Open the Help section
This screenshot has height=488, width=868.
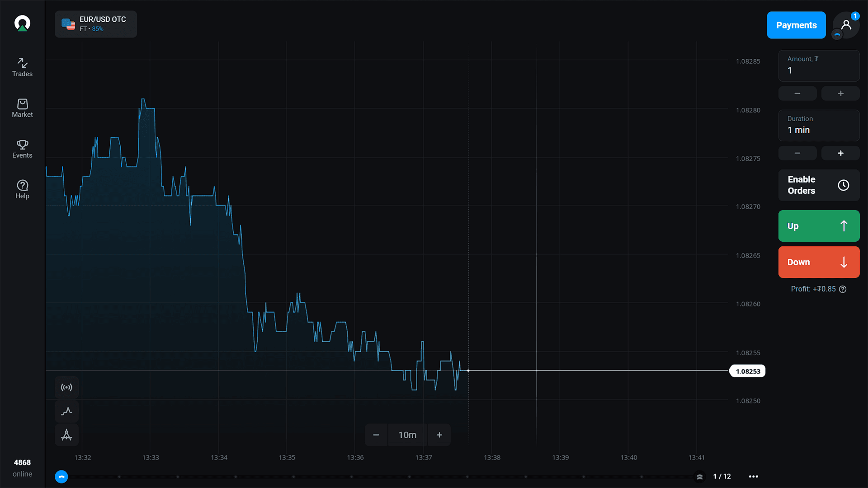click(x=22, y=189)
